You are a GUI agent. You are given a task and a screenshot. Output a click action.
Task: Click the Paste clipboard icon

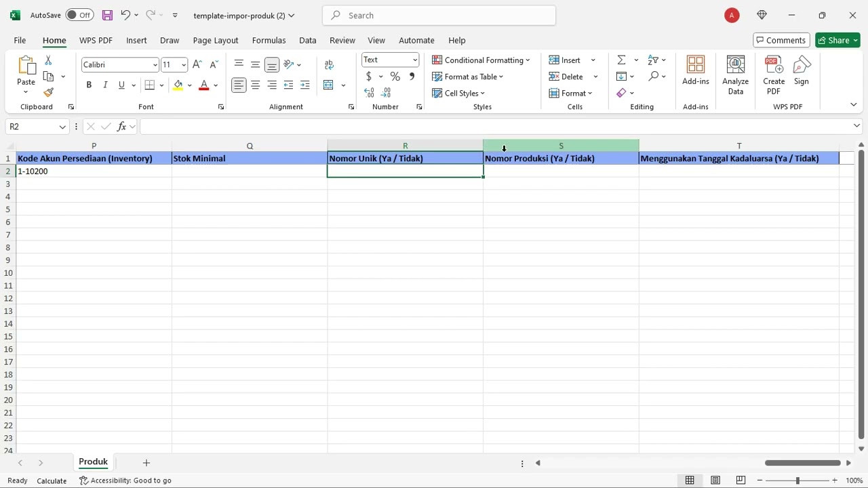pos(26,65)
